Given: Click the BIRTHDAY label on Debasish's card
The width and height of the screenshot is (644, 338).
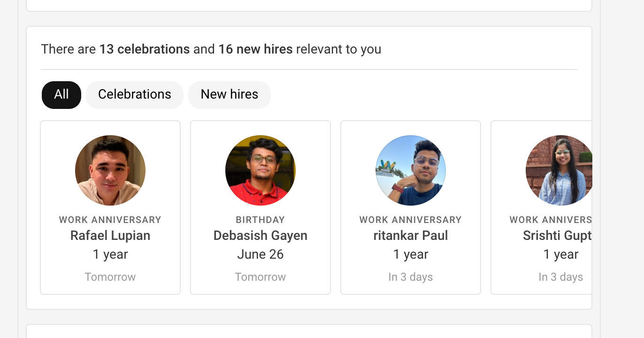Looking at the screenshot, I should [261, 220].
